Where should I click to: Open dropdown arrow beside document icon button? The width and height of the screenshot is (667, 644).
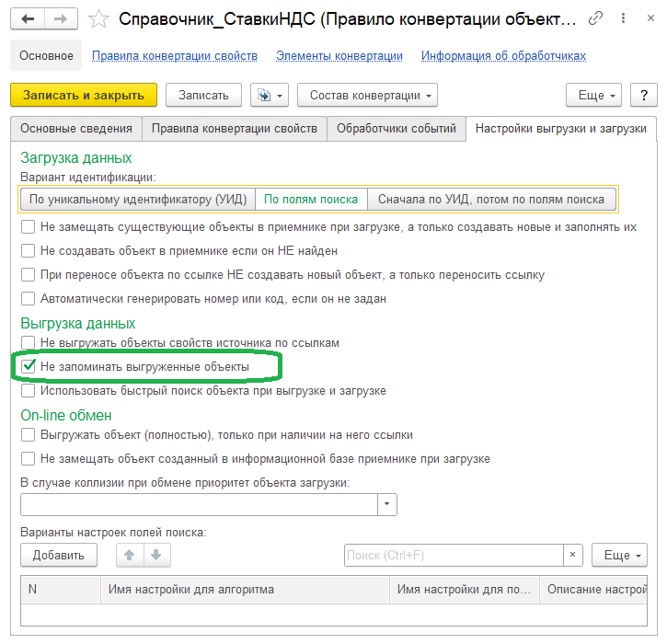[x=280, y=95]
